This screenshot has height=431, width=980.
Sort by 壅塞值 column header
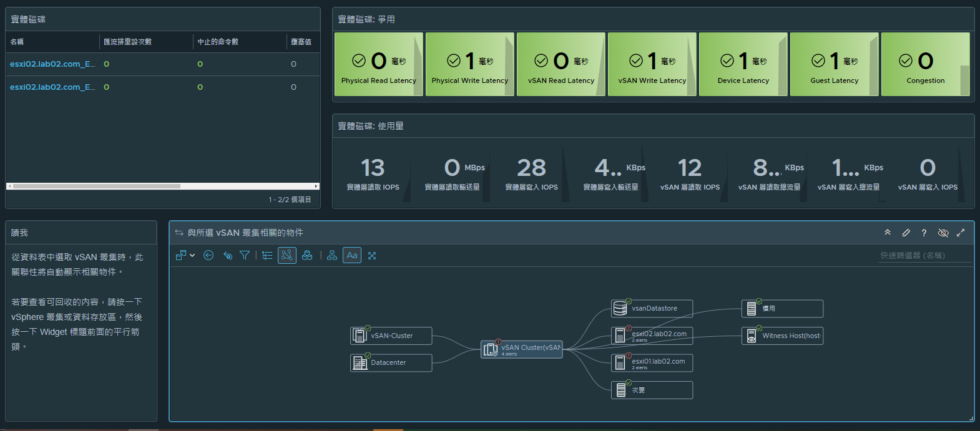coord(303,42)
